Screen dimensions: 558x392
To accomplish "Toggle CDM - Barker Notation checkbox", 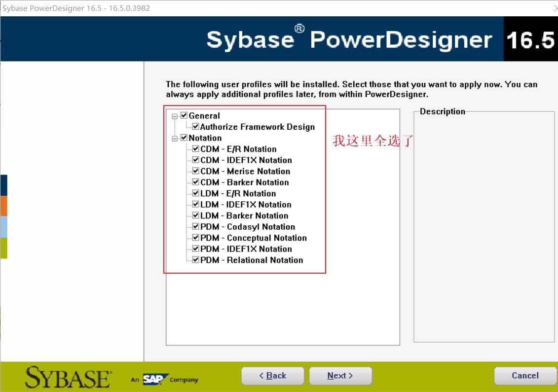I will [196, 182].
